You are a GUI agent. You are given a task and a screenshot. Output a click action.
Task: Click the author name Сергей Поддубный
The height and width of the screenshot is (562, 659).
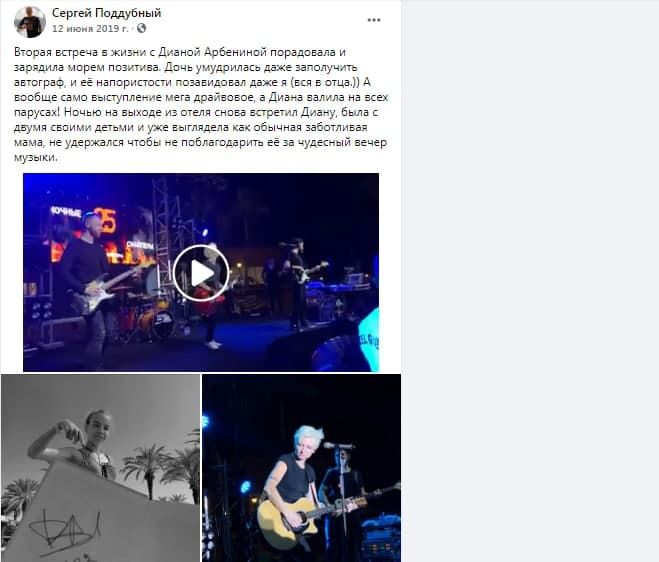click(106, 13)
